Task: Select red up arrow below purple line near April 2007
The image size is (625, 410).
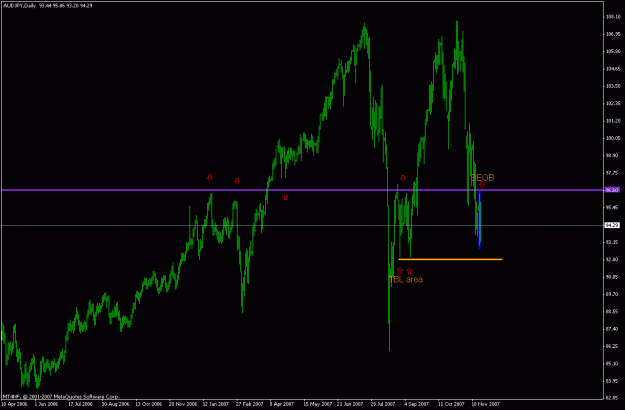Action: click(285, 197)
